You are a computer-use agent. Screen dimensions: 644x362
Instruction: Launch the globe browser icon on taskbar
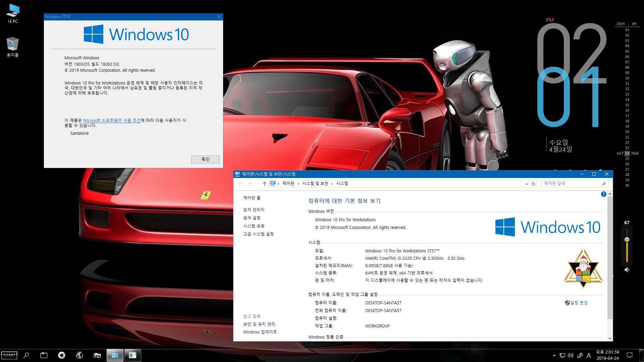pyautogui.click(x=79, y=355)
